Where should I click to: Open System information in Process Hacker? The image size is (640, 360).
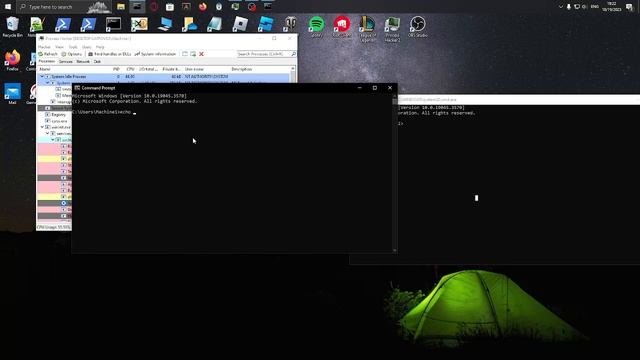(x=155, y=54)
